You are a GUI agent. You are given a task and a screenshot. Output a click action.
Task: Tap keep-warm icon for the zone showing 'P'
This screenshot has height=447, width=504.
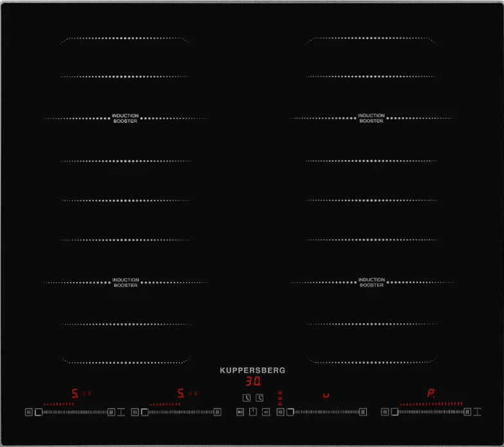click(385, 412)
